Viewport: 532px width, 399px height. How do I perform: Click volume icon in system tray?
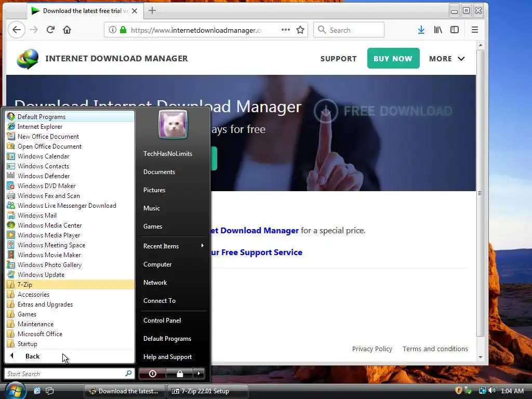(491, 391)
